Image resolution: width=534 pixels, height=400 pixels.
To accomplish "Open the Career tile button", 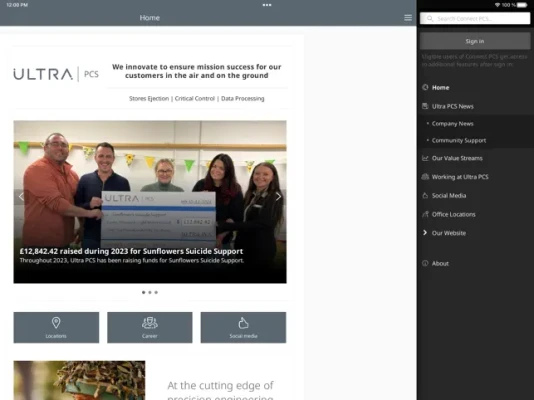I will tap(150, 327).
